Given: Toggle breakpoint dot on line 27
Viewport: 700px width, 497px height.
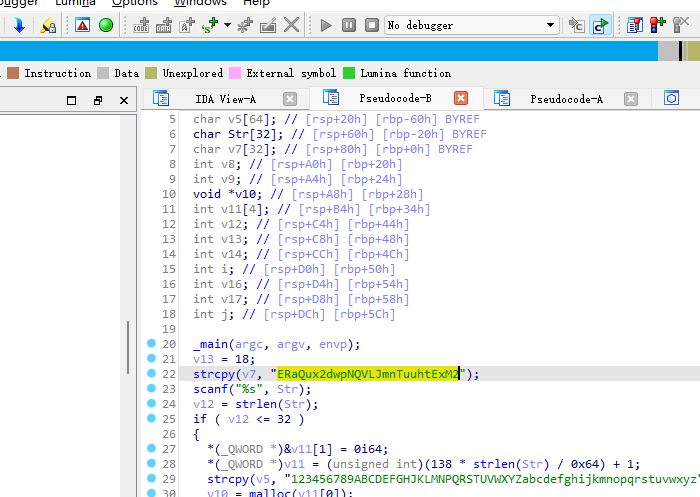Looking at the screenshot, I should pyautogui.click(x=151, y=448).
